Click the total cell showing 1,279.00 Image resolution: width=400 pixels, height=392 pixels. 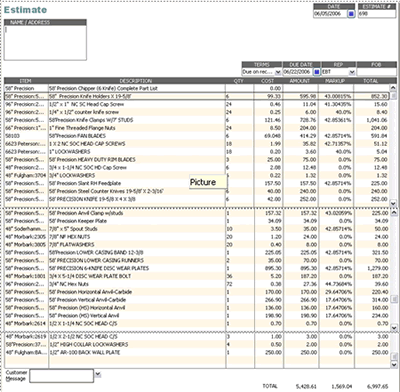(x=371, y=268)
